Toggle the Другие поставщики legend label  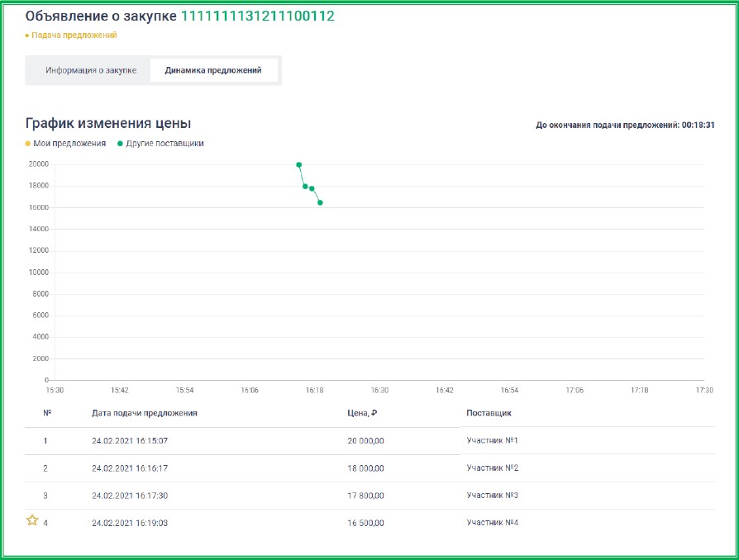coord(164,144)
